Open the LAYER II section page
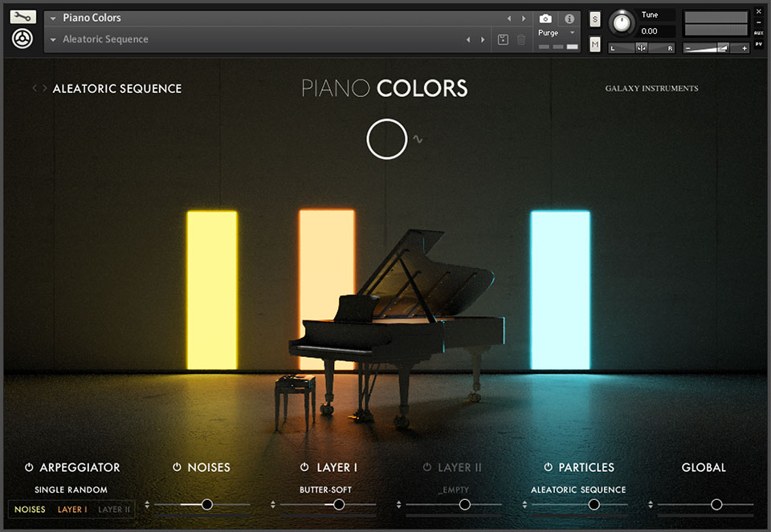Screen dimensions: 771x532 (x=459, y=467)
